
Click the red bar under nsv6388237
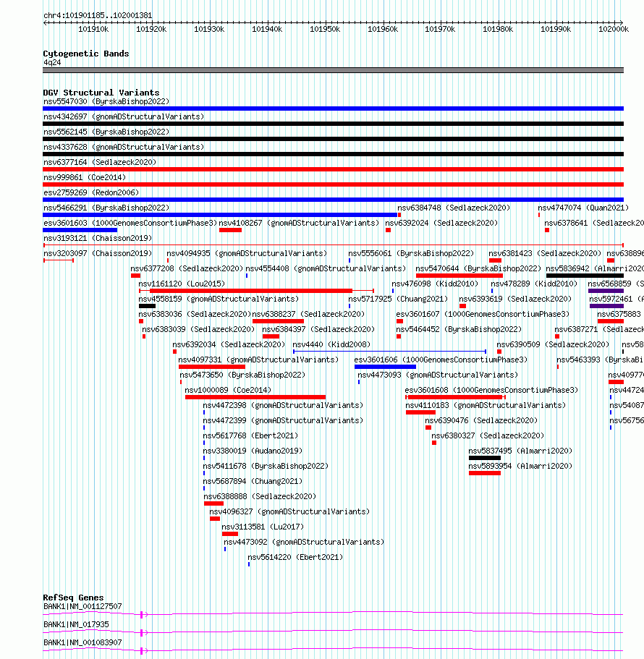tap(278, 320)
